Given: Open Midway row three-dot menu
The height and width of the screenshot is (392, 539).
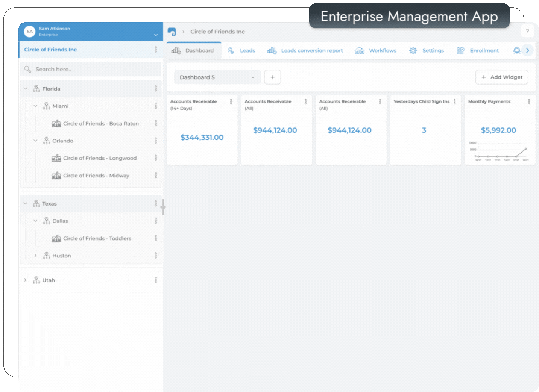Looking at the screenshot, I should pos(156,175).
